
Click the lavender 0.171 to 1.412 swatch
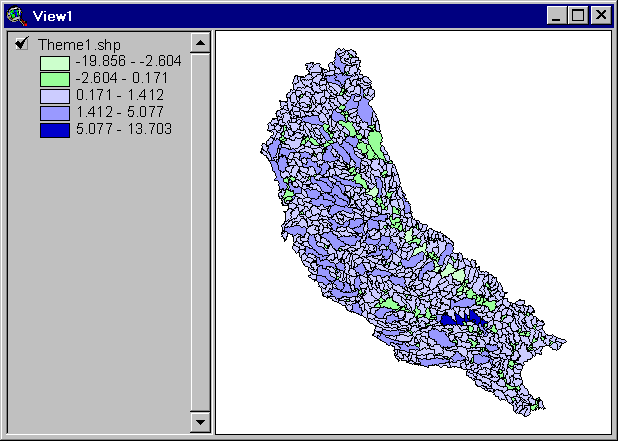55,96
